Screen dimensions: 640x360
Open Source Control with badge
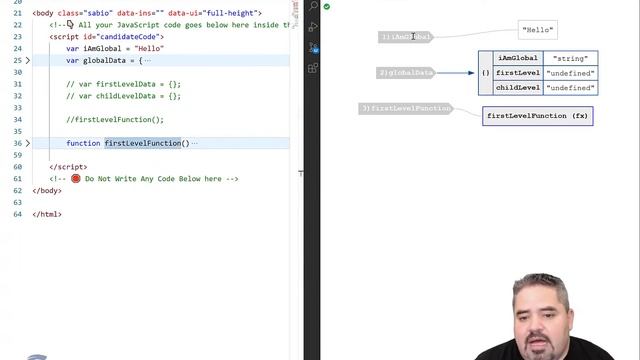click(313, 47)
